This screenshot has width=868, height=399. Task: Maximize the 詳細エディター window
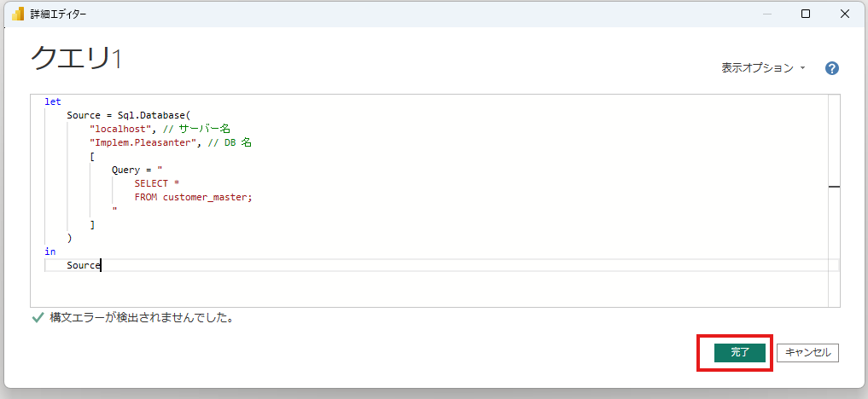tap(806, 14)
